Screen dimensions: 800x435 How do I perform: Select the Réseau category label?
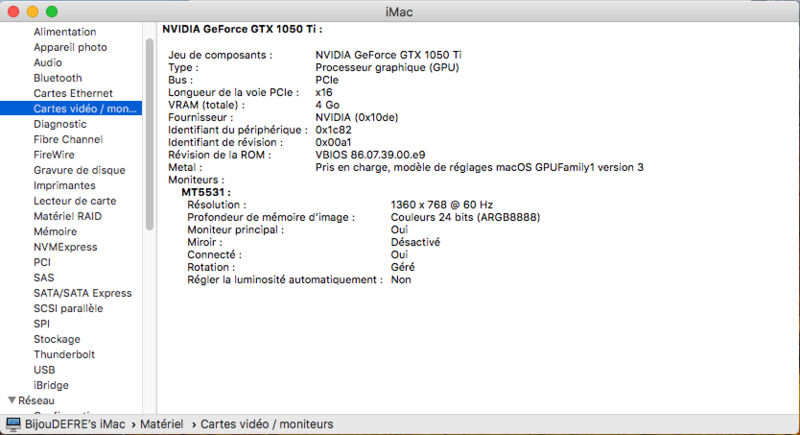click(36, 400)
